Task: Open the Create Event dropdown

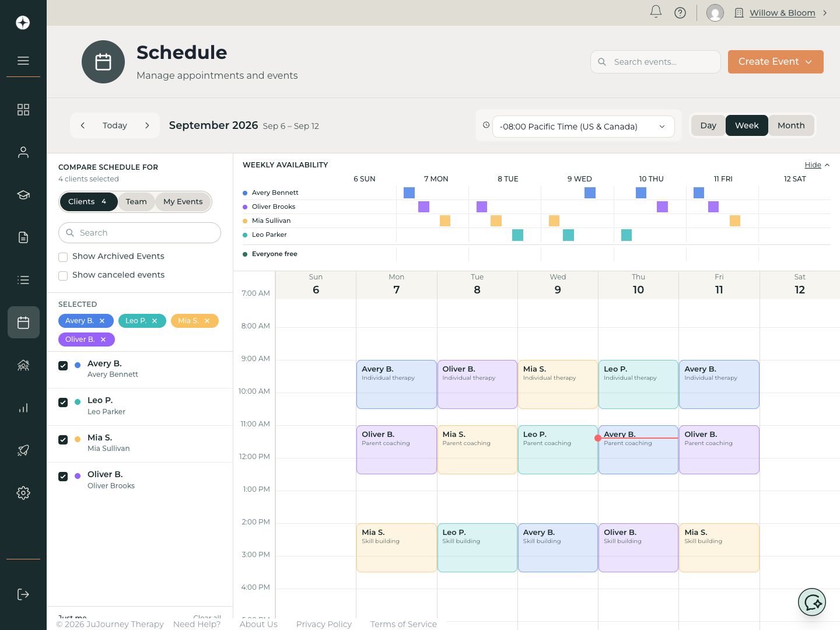Action: click(775, 62)
